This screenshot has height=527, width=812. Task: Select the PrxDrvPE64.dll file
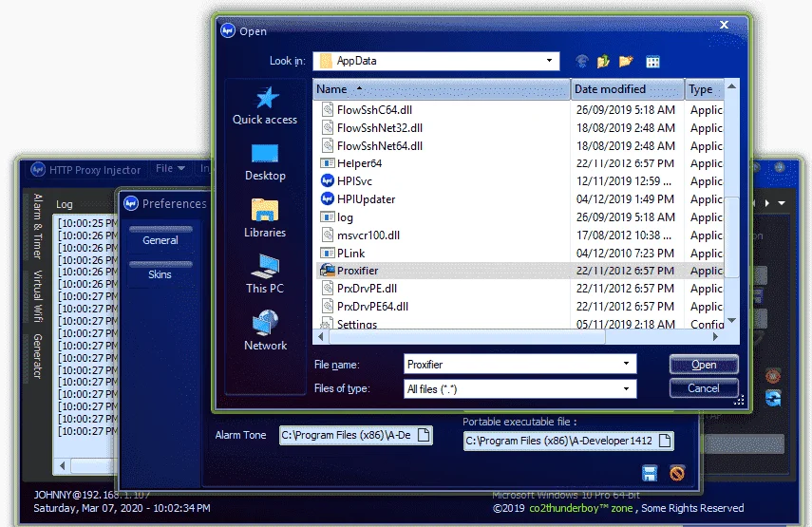pos(372,306)
